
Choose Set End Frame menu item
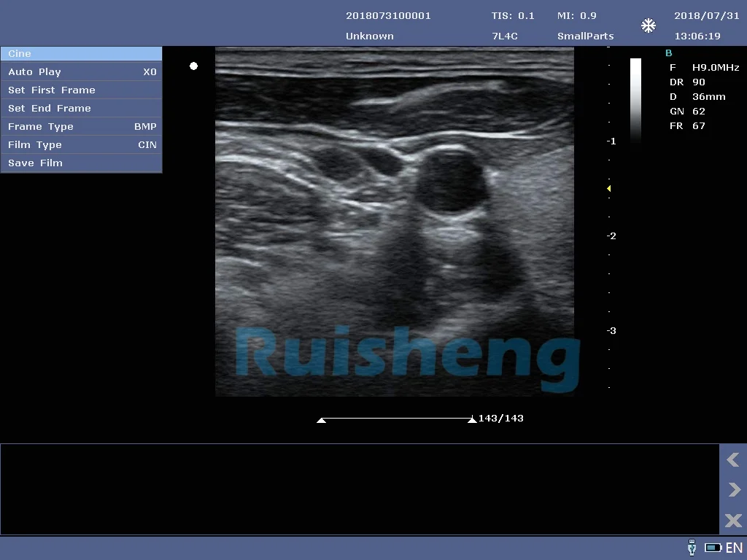point(81,109)
